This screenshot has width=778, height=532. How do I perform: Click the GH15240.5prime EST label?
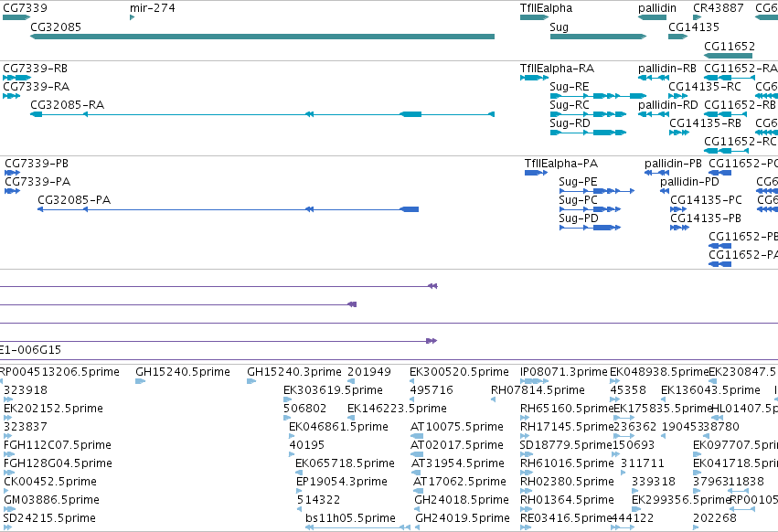point(183,372)
